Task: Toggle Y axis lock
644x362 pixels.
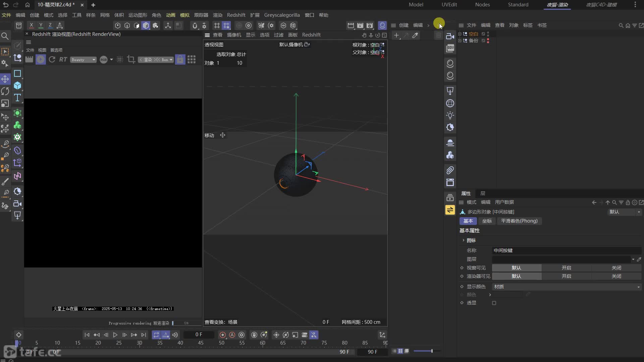Action: pos(41,25)
